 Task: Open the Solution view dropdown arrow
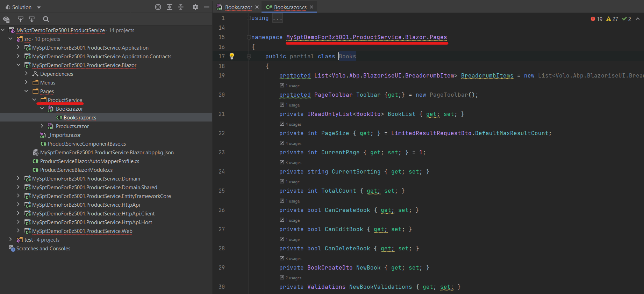[x=39, y=7]
